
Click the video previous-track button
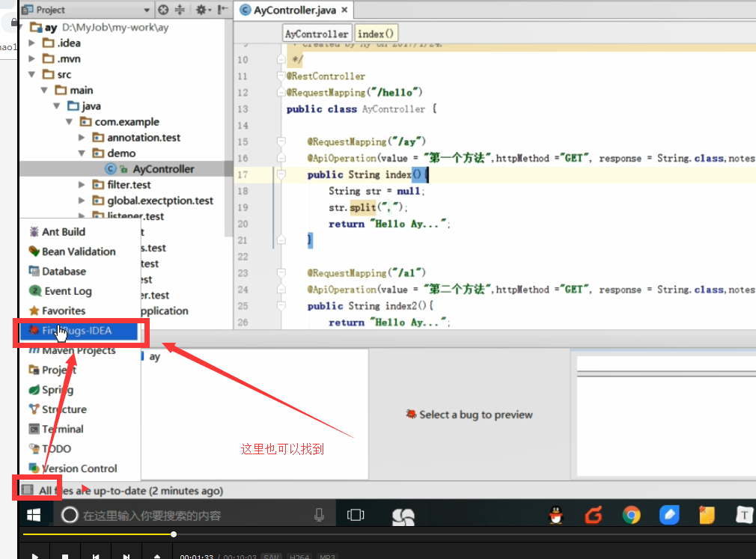(96, 556)
